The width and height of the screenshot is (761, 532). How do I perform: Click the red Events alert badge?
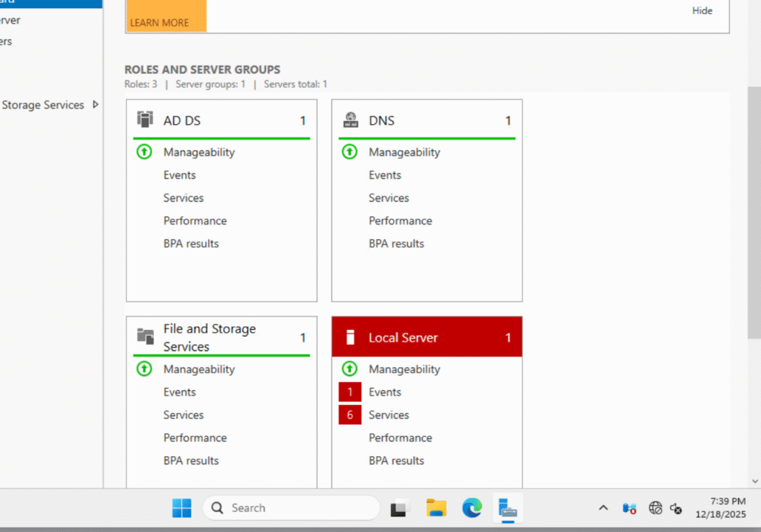(x=349, y=392)
